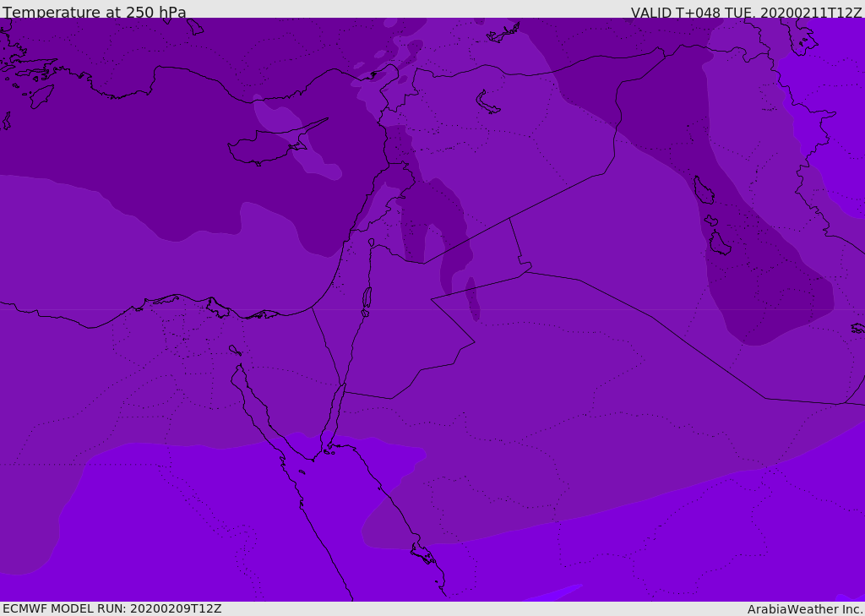Screen dimensions: 865x616
Task: Click the 'ArabiaWeather Inc' credit text
Action: point(805,609)
